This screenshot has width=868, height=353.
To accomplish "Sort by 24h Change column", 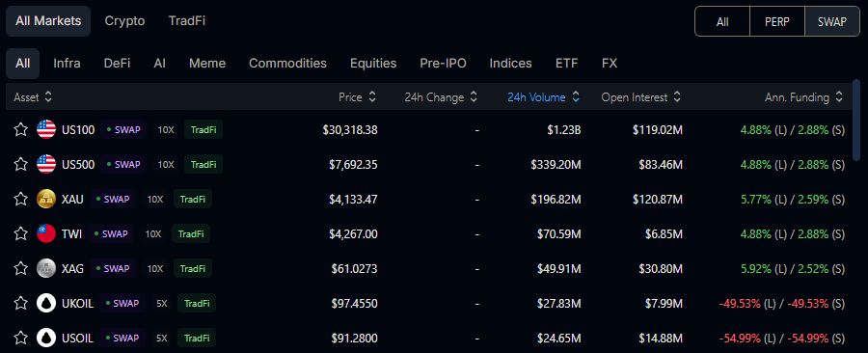I will 441,96.
